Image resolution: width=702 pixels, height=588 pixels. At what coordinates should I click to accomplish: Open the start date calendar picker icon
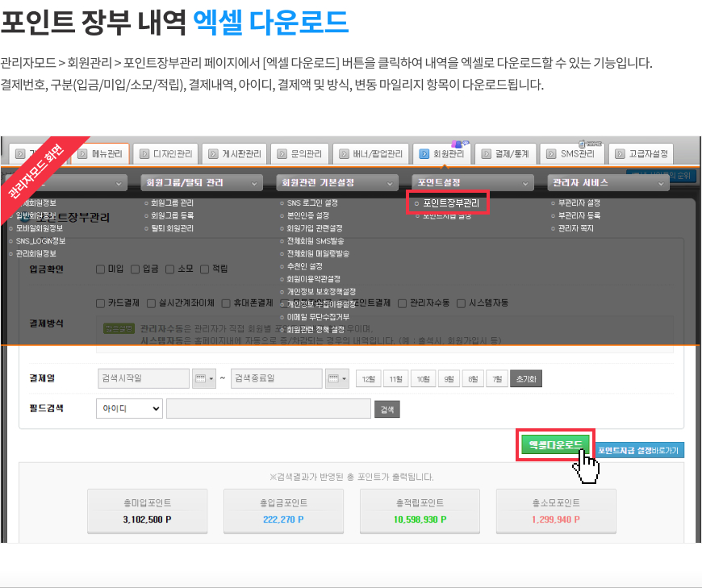point(203,378)
